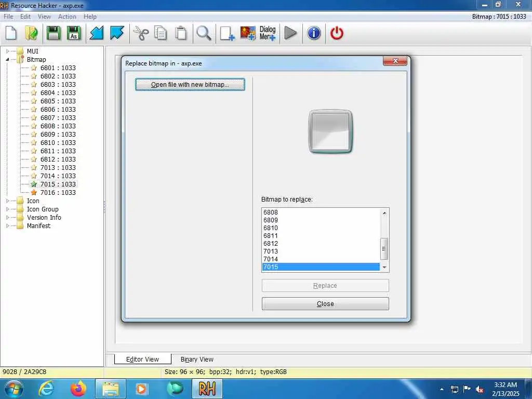
Task: Click the Dialog Menu editor icon
Action: click(268, 33)
